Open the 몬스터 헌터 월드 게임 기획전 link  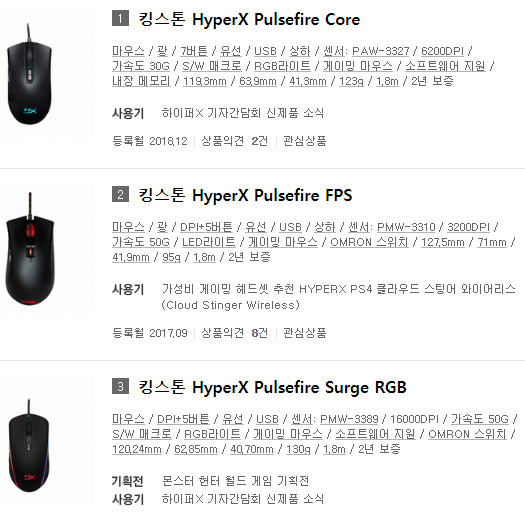coord(235,481)
